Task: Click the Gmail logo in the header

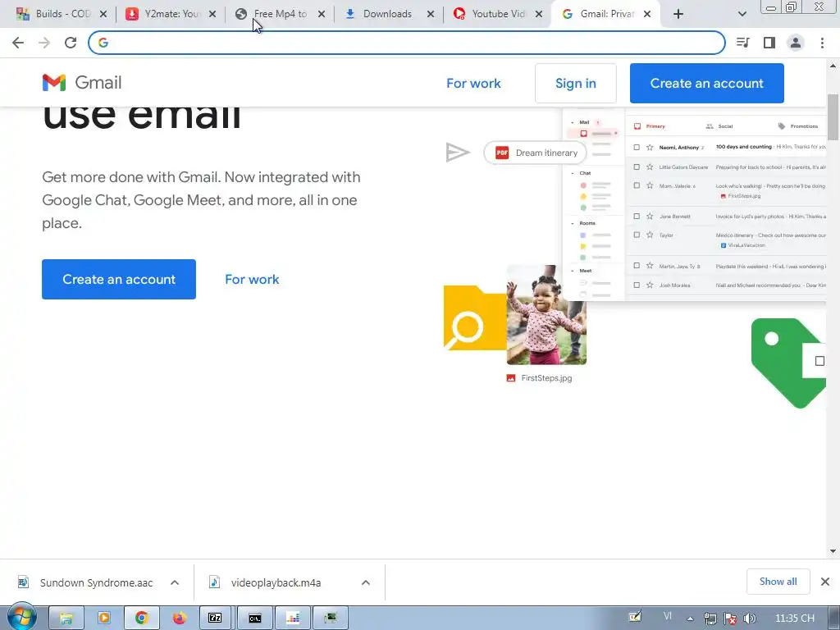Action: pyautogui.click(x=82, y=83)
